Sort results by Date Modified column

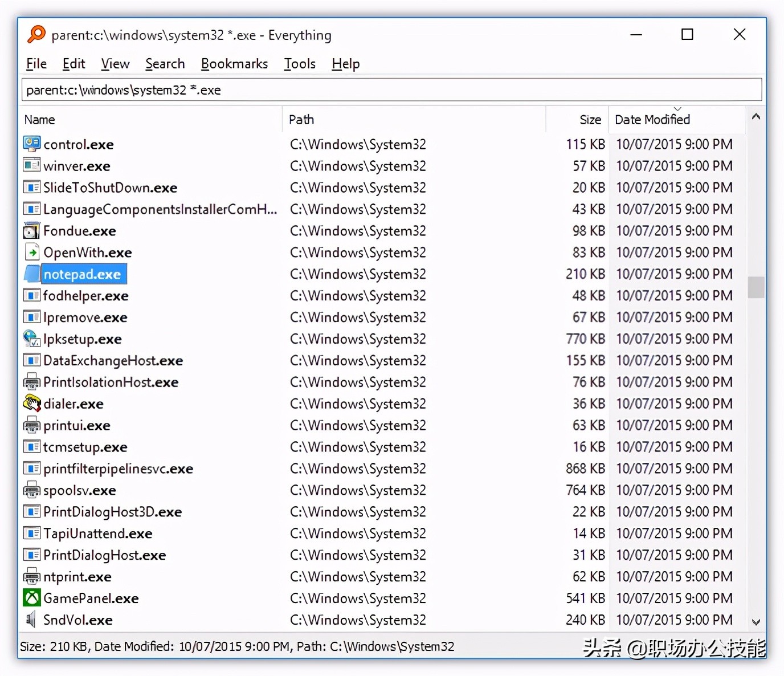click(x=652, y=120)
